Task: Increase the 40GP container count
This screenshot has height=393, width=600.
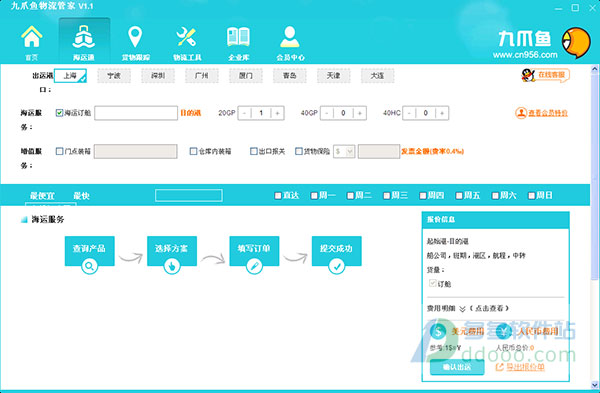Action: [x=360, y=113]
